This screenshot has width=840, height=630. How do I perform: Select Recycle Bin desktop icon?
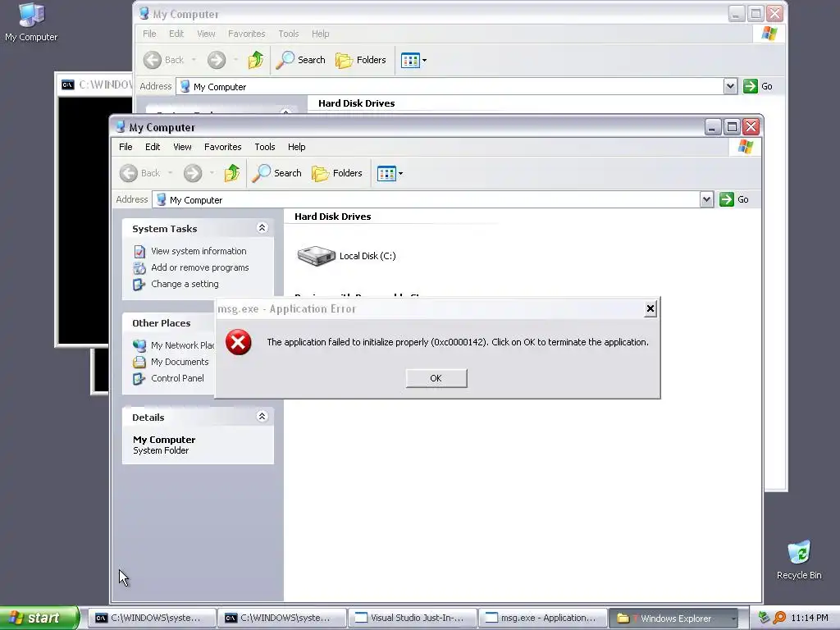799,560
